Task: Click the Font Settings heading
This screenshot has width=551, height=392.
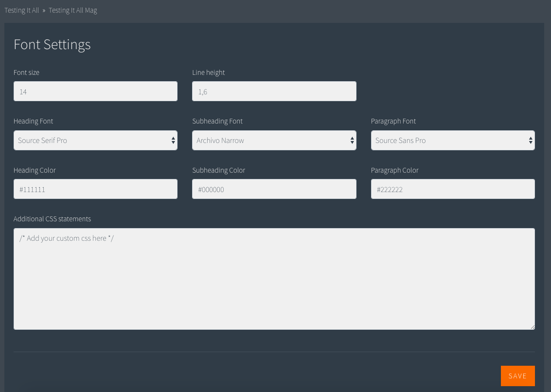Action: [x=52, y=45]
